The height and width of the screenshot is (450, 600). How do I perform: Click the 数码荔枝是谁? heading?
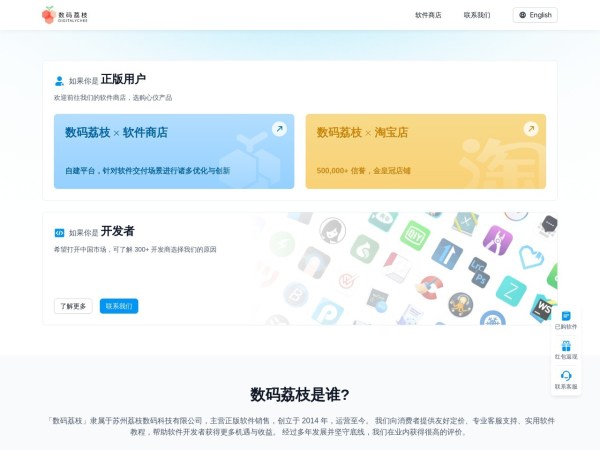click(300, 394)
